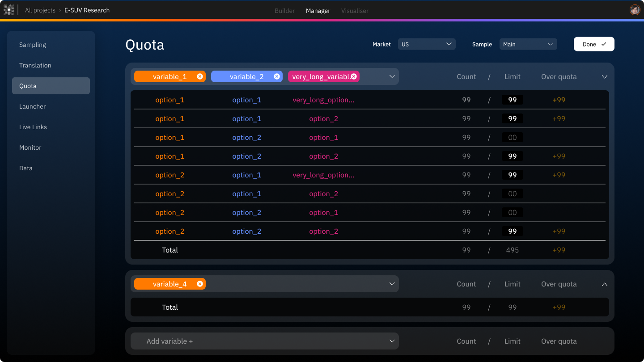Viewport: 644px width, 362px height.
Task: Open Monitor from the sidebar
Action: (x=30, y=147)
